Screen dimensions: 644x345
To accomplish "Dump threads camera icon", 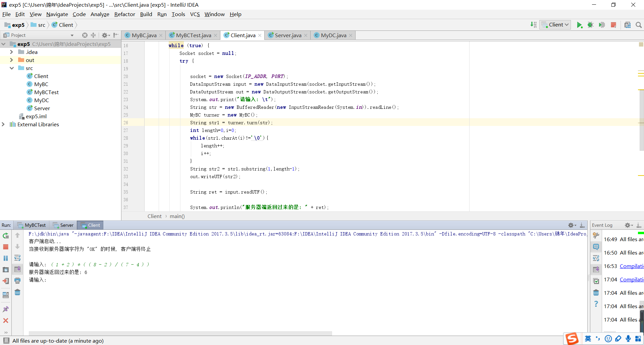I will tap(6, 270).
